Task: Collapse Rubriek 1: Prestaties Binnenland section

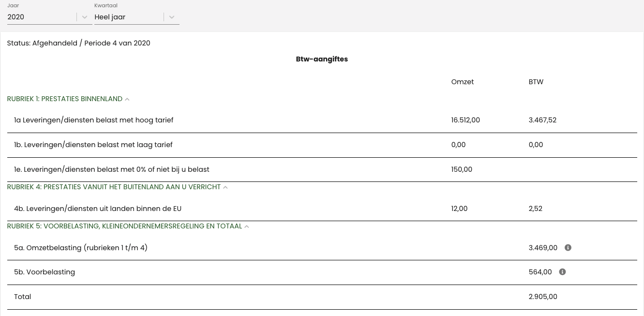Action: pyautogui.click(x=127, y=99)
